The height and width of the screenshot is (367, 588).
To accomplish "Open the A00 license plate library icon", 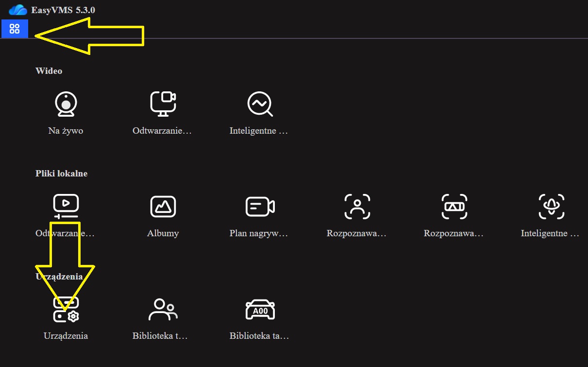I will pyautogui.click(x=260, y=309).
